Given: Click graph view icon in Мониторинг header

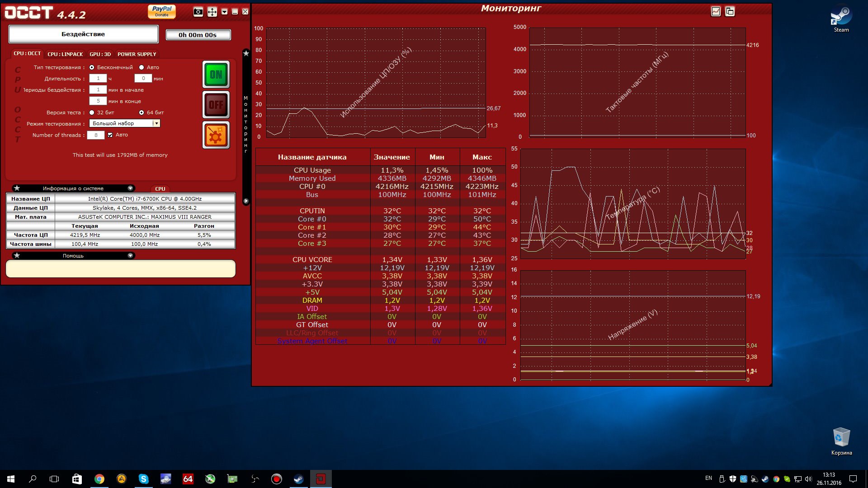Looking at the screenshot, I should (716, 12).
